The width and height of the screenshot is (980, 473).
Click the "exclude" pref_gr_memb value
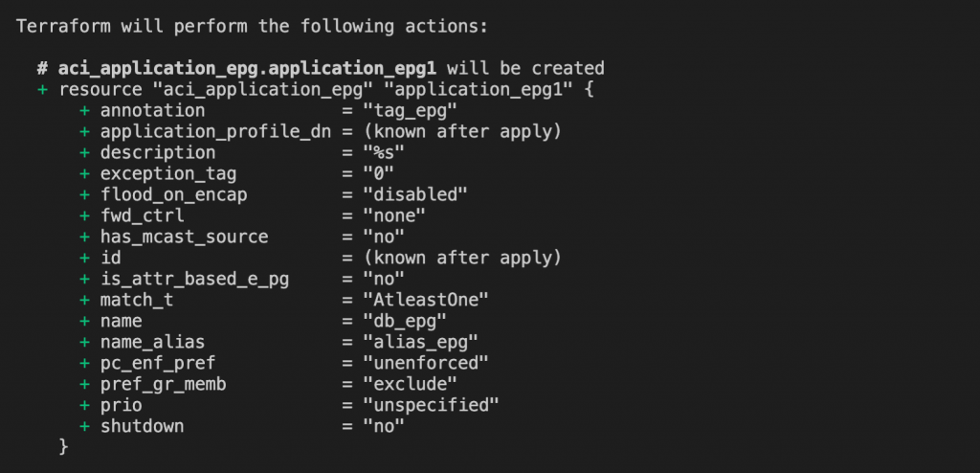pos(410,384)
